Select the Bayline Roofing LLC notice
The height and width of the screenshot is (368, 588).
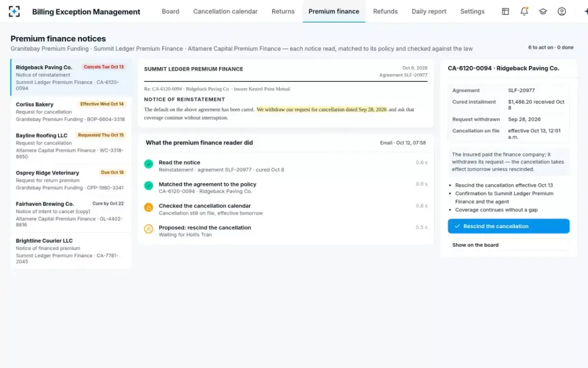coord(71,145)
